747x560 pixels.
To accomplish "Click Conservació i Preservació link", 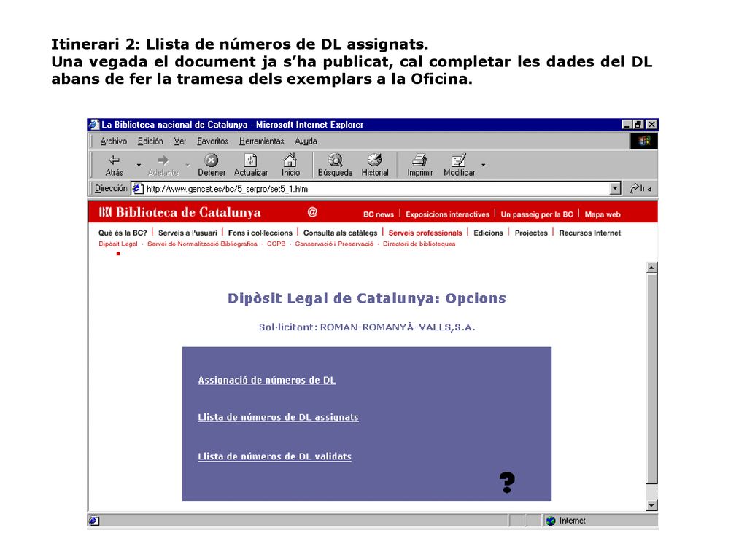I will pyautogui.click(x=334, y=244).
